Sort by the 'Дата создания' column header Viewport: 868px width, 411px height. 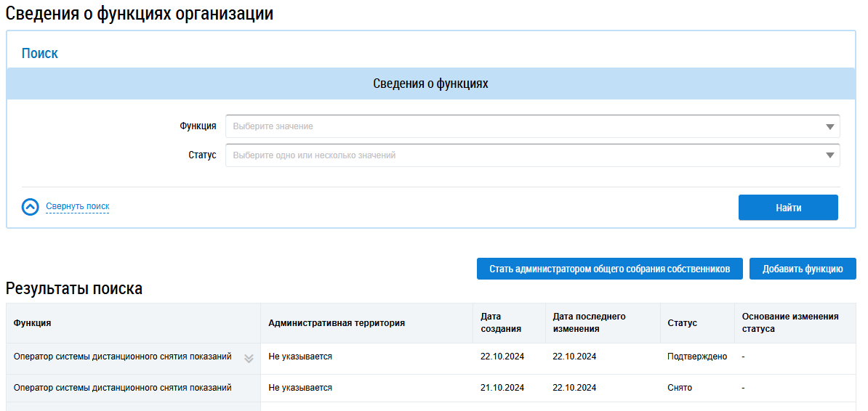coord(501,323)
